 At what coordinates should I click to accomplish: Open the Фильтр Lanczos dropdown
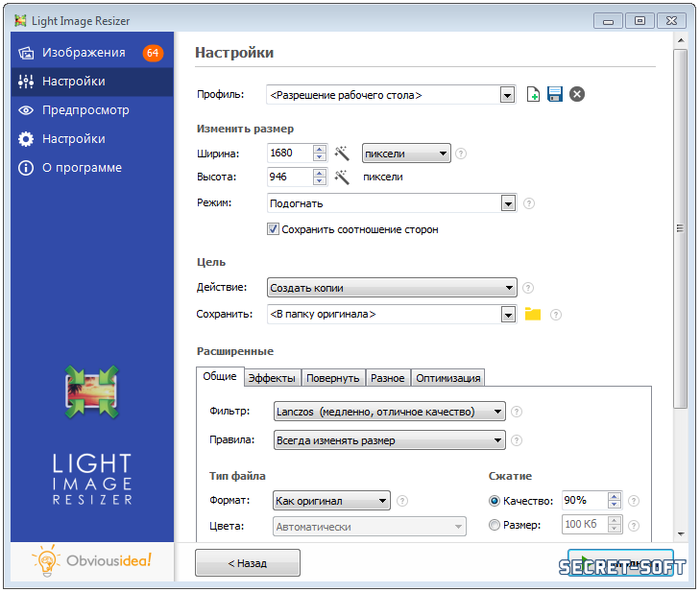[x=389, y=412]
